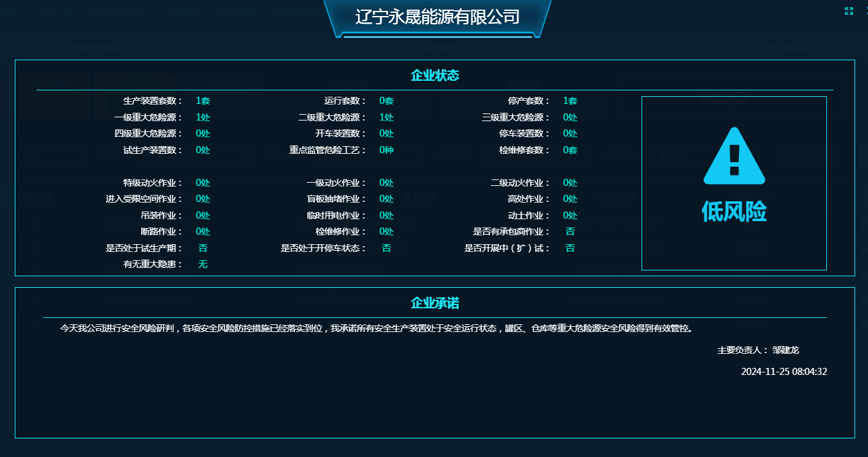Click the 二级动火作业 label
Viewport: 868px width, 457px height.
coord(520,183)
